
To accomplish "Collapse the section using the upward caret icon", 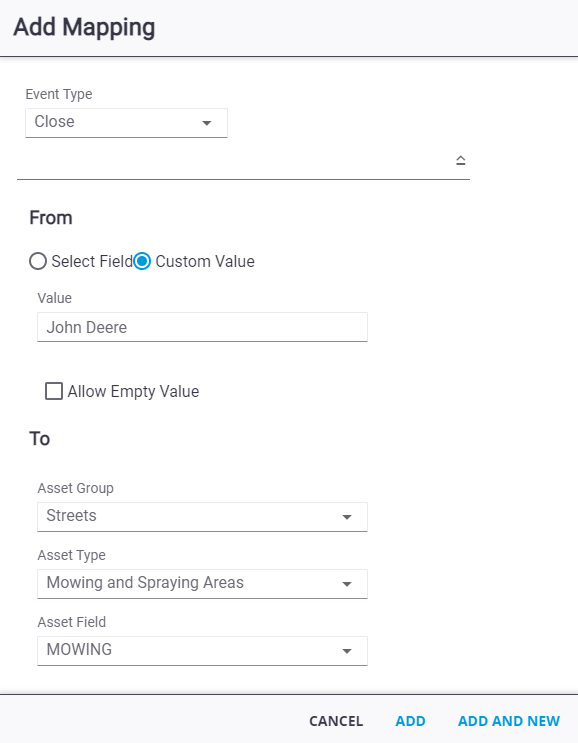I will point(461,160).
